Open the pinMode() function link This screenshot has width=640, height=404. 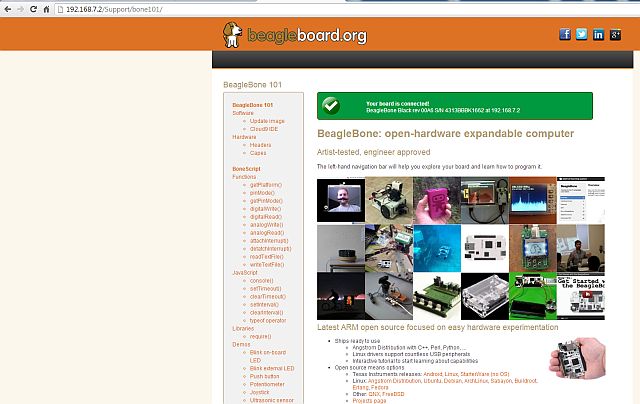[x=262, y=193]
